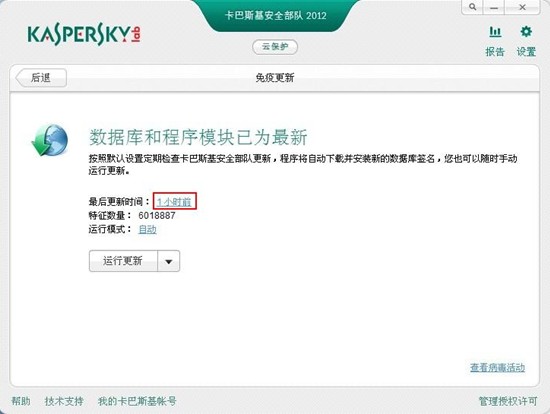Click the Kaspersky lab logo

(x=84, y=35)
